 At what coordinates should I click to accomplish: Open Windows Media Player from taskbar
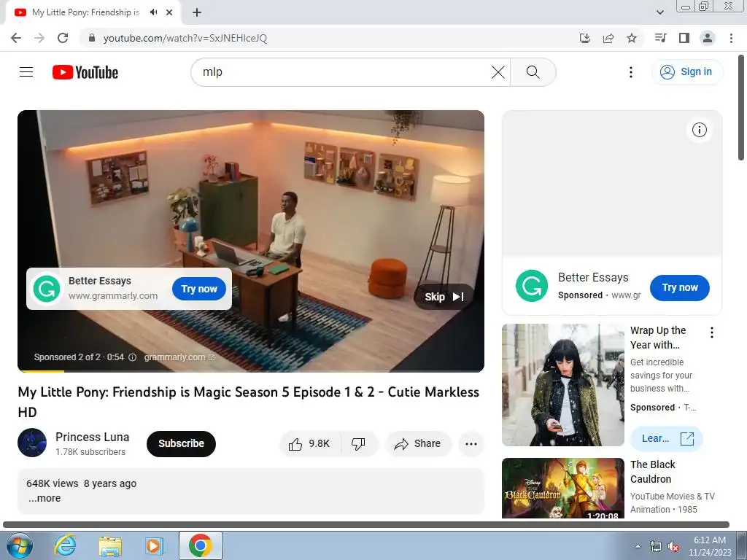(x=155, y=545)
